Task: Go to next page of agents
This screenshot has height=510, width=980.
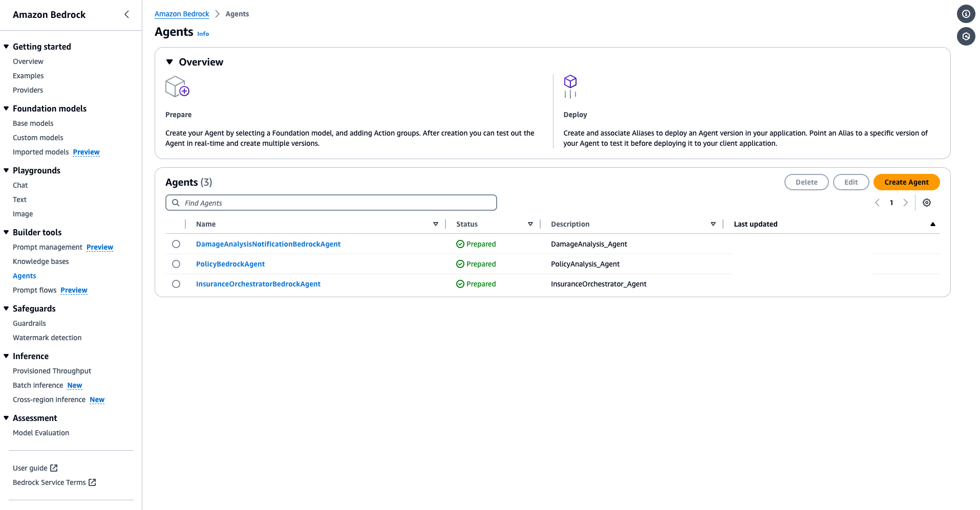Action: pyautogui.click(x=905, y=203)
